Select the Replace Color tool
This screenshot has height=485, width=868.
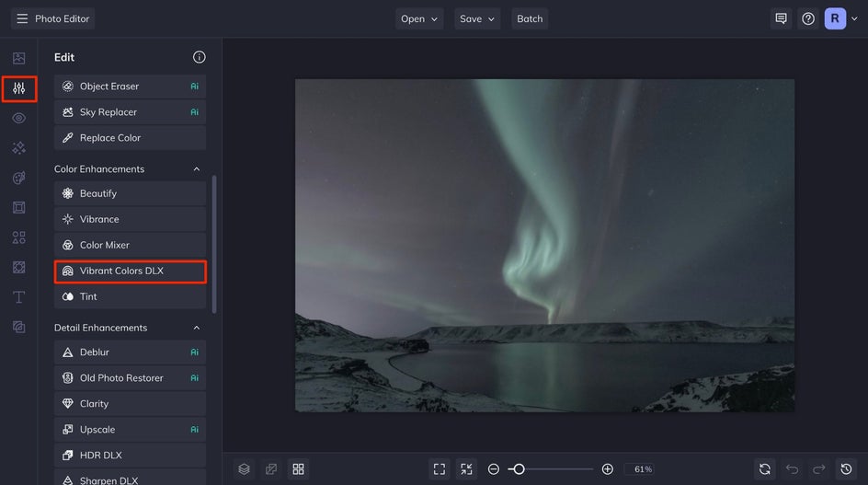coord(130,138)
